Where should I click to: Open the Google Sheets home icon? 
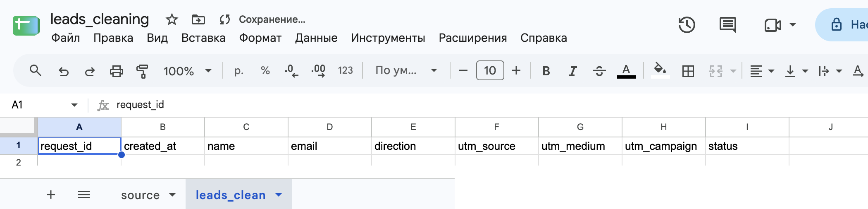(26, 26)
